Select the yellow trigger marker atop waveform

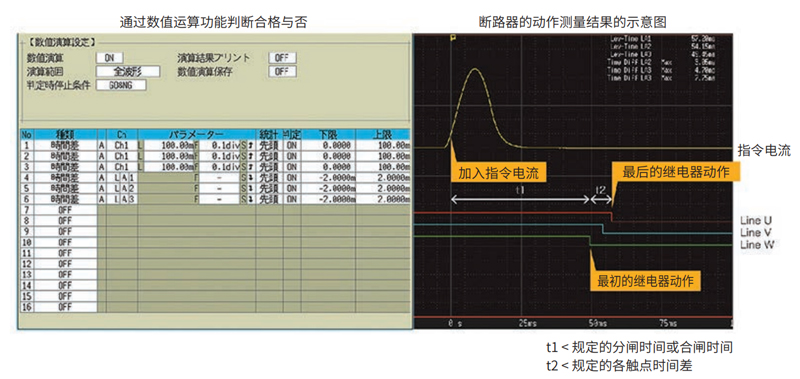click(452, 37)
